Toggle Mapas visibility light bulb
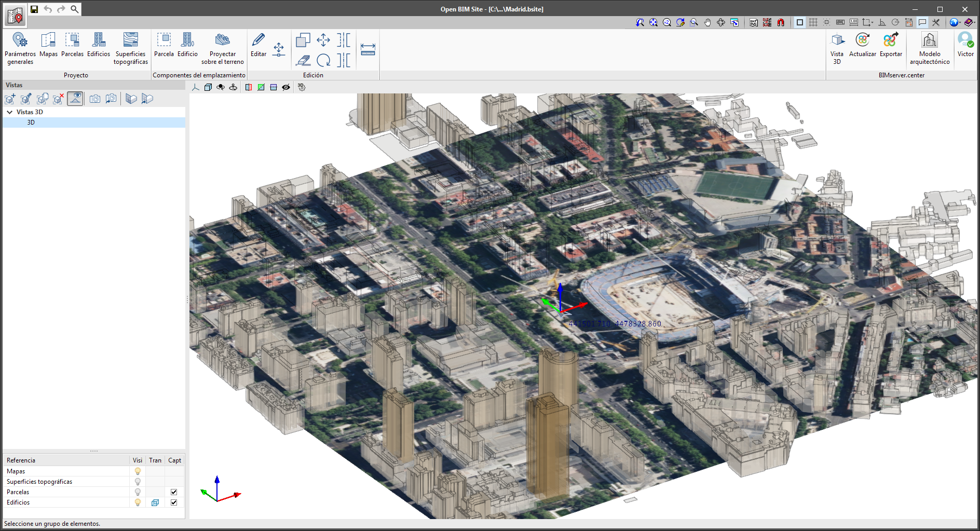This screenshot has height=531, width=980. click(x=138, y=471)
